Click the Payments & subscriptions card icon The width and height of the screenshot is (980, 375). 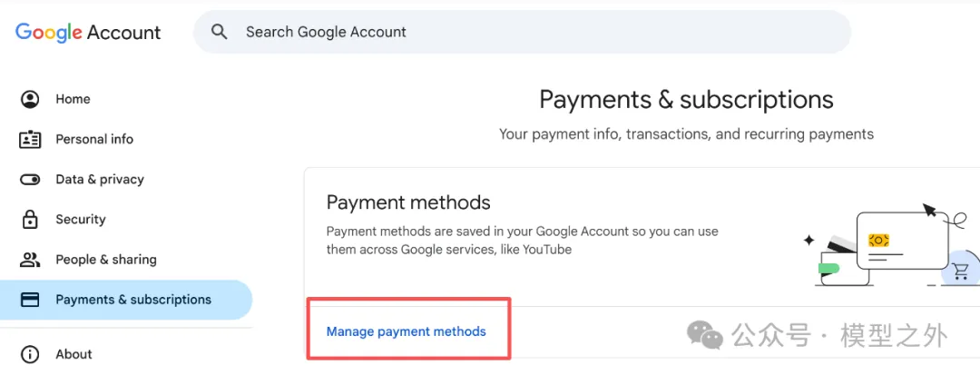tap(30, 300)
